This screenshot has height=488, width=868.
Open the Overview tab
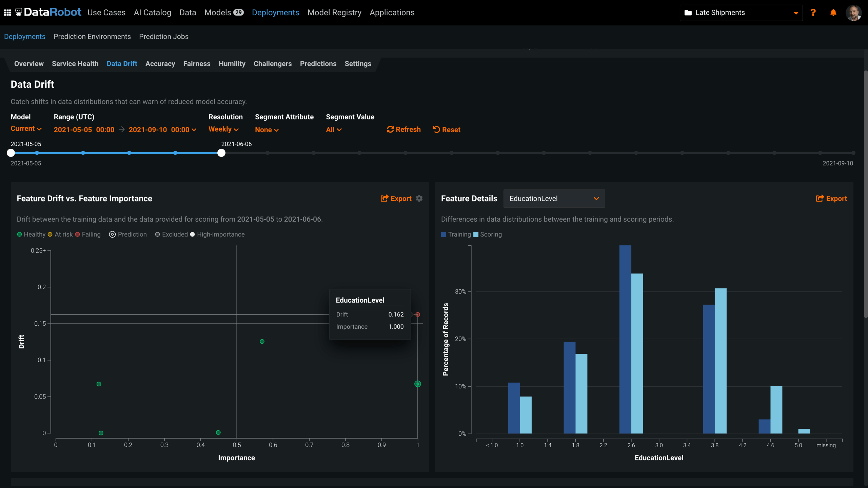click(29, 64)
